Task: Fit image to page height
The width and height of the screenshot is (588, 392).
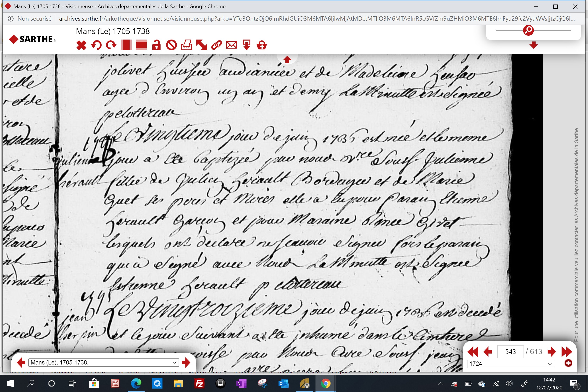Action: click(126, 45)
